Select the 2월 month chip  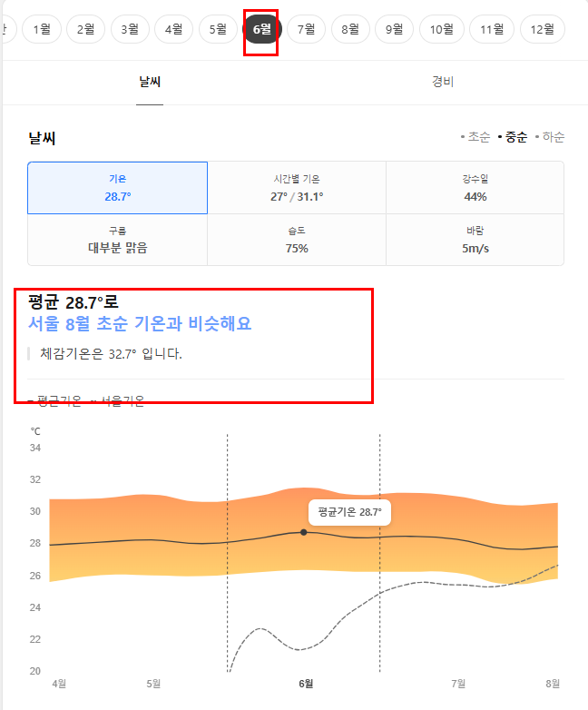[85, 29]
